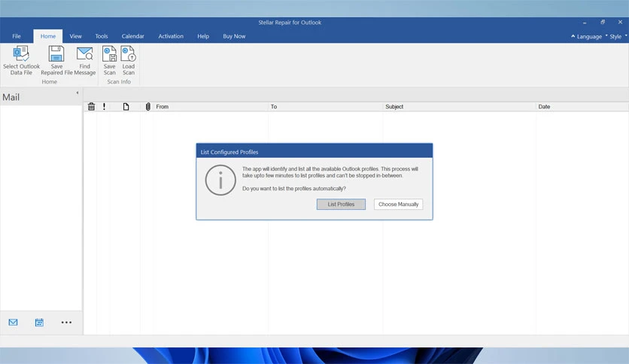629x364 pixels.
Task: Close the Stellar Repair for Outlook window
Action: (620, 22)
